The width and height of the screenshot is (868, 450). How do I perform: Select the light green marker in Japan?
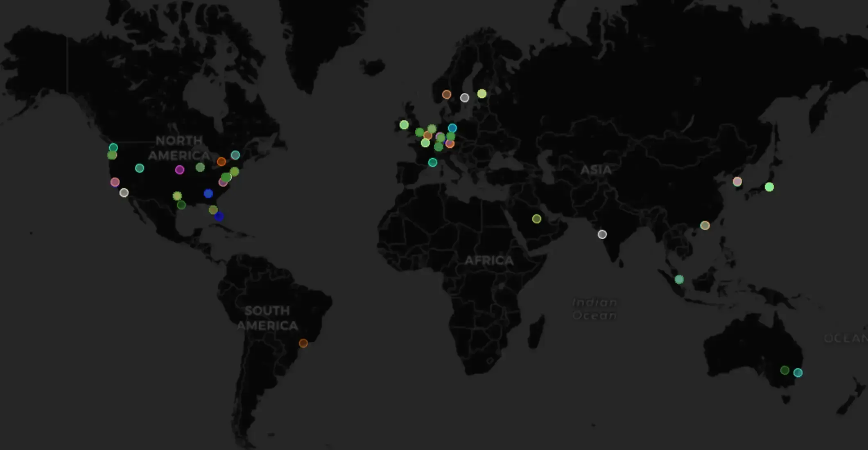pos(769,187)
